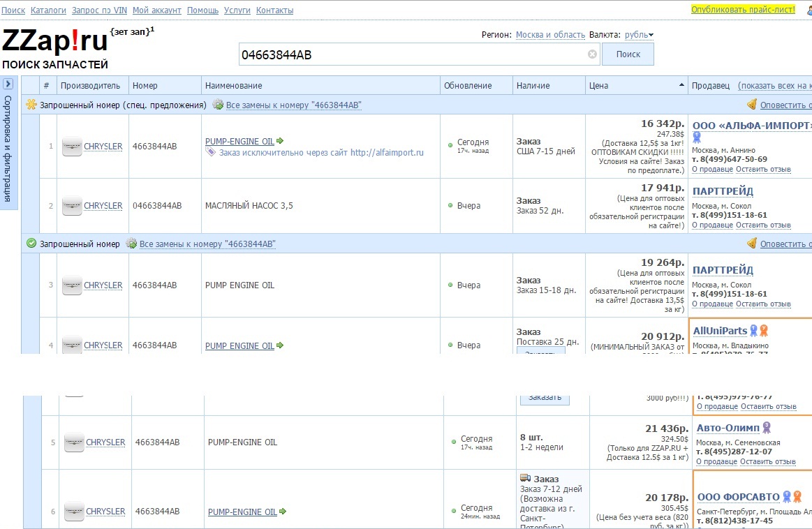Click the megaphone icon in the special offers row

coord(752,104)
